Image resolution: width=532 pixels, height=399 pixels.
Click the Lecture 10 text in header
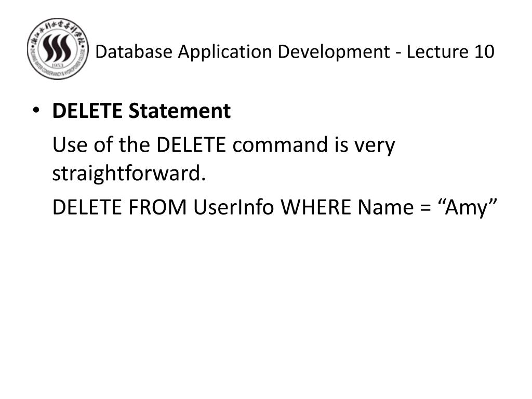click(x=450, y=51)
